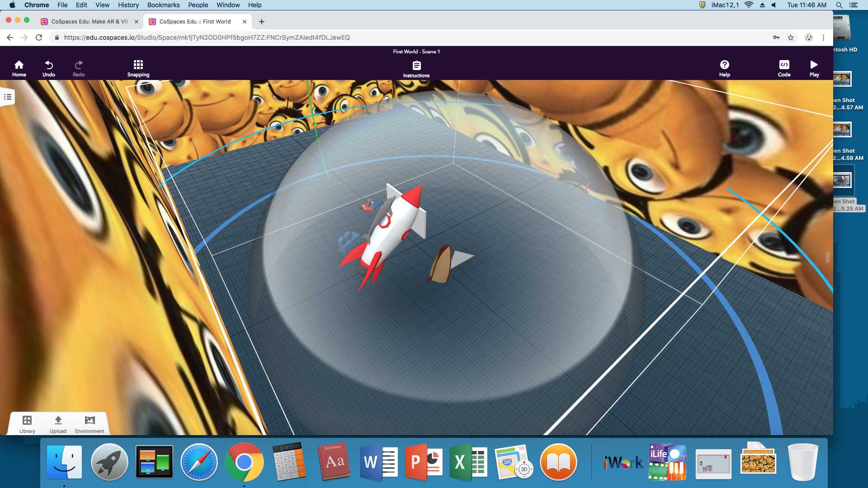
Task: Open Spotlight search in menu bar
Action: [839, 5]
